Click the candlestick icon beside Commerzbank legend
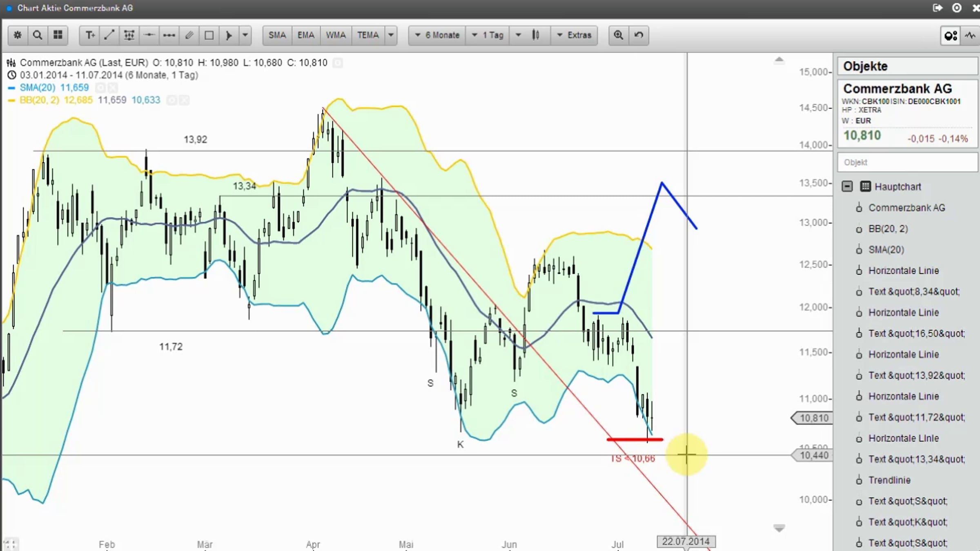This screenshot has height=551, width=980. tap(11, 63)
